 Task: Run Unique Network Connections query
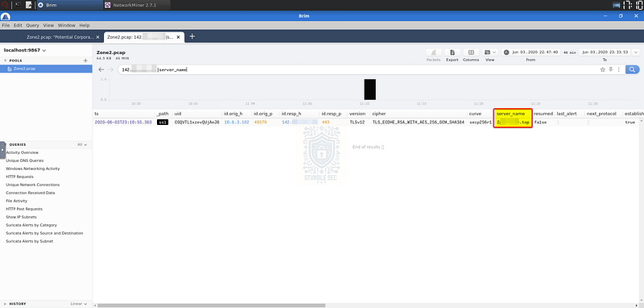pyautogui.click(x=33, y=185)
